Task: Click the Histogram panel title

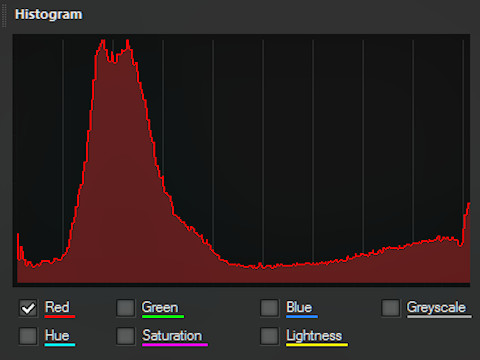Action: [x=49, y=15]
